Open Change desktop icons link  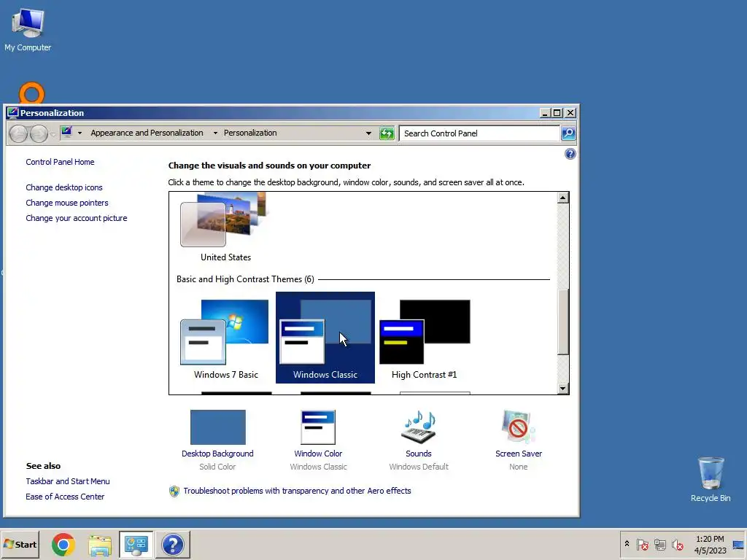coord(64,187)
